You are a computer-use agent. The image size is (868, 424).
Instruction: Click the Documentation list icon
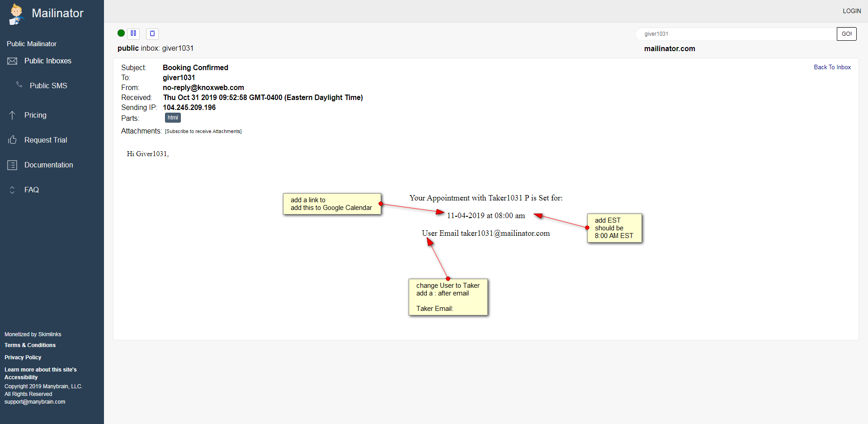[x=12, y=165]
